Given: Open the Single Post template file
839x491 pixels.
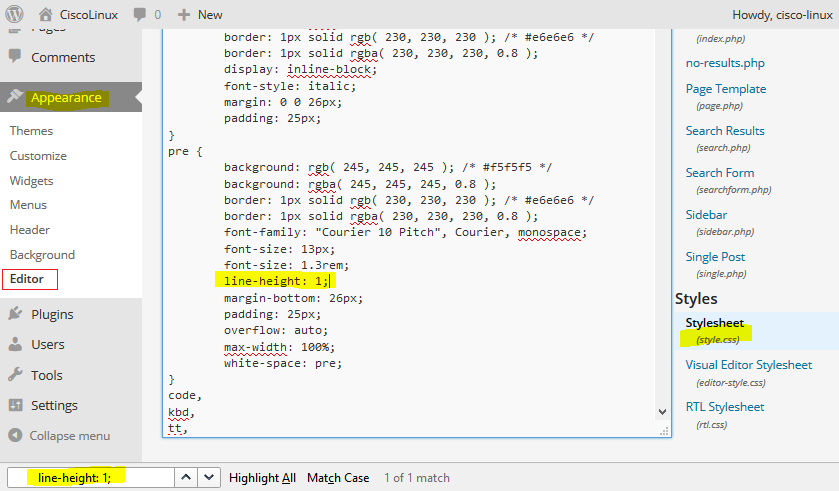Looking at the screenshot, I should pyautogui.click(x=715, y=257).
